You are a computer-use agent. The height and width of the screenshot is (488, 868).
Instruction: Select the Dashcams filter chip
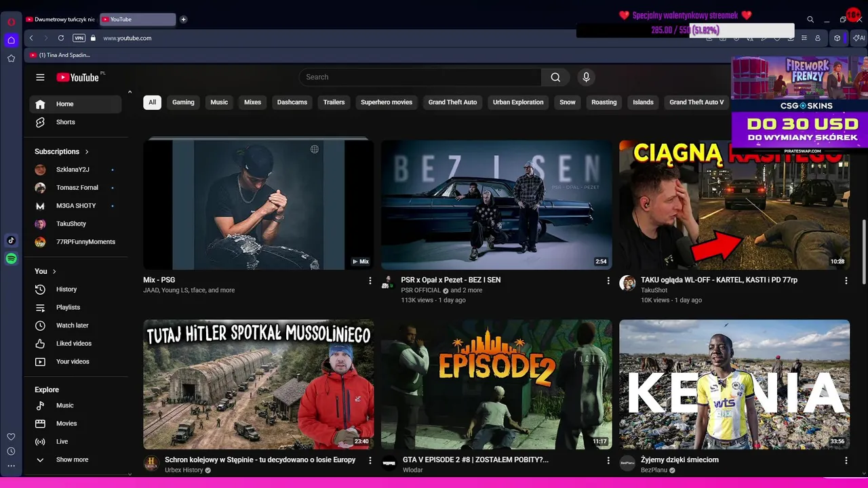pos(292,102)
